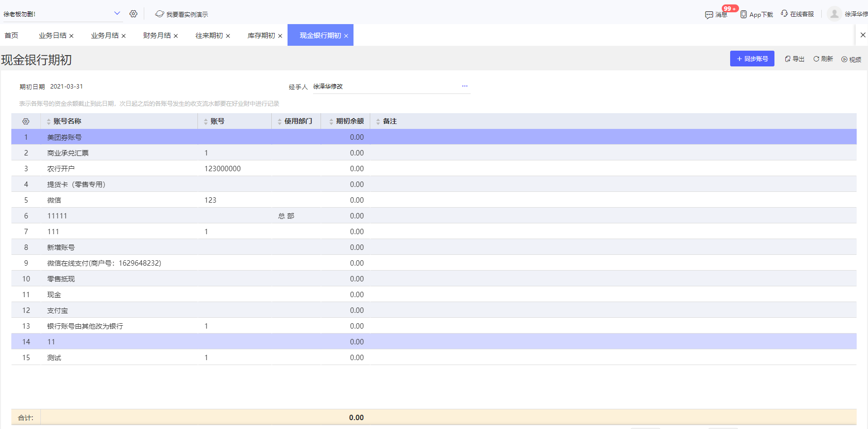Select the 微信在线支付 merchant row
This screenshot has height=429, width=868.
point(434,263)
